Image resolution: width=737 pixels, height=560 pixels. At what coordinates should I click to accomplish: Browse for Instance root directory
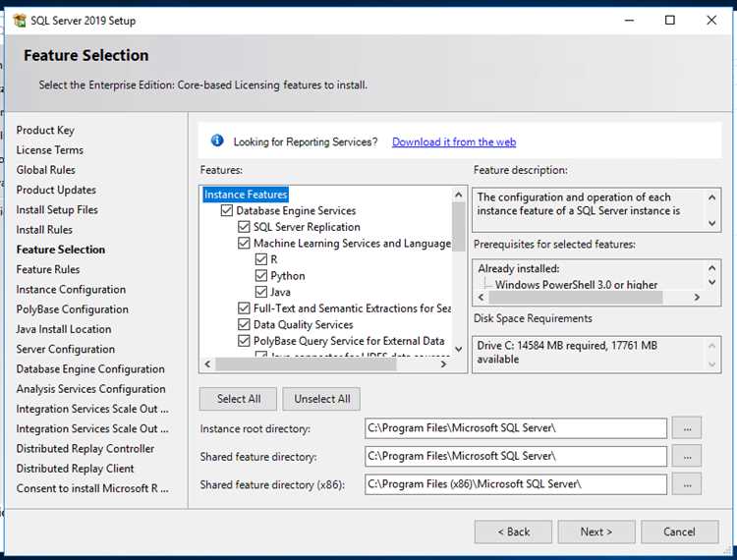pos(687,428)
